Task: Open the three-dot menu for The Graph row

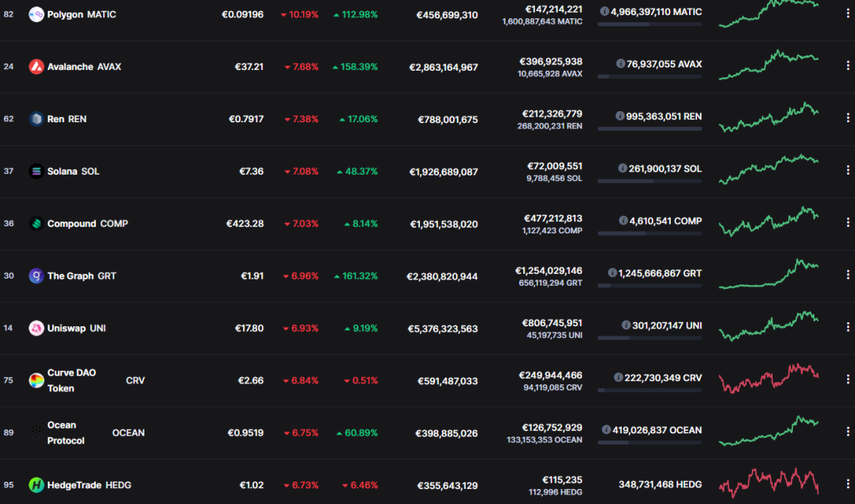Action: (x=847, y=275)
